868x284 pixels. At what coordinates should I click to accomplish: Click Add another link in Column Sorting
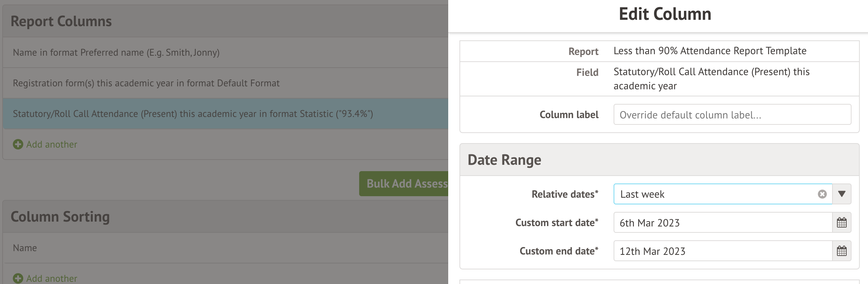(52, 278)
